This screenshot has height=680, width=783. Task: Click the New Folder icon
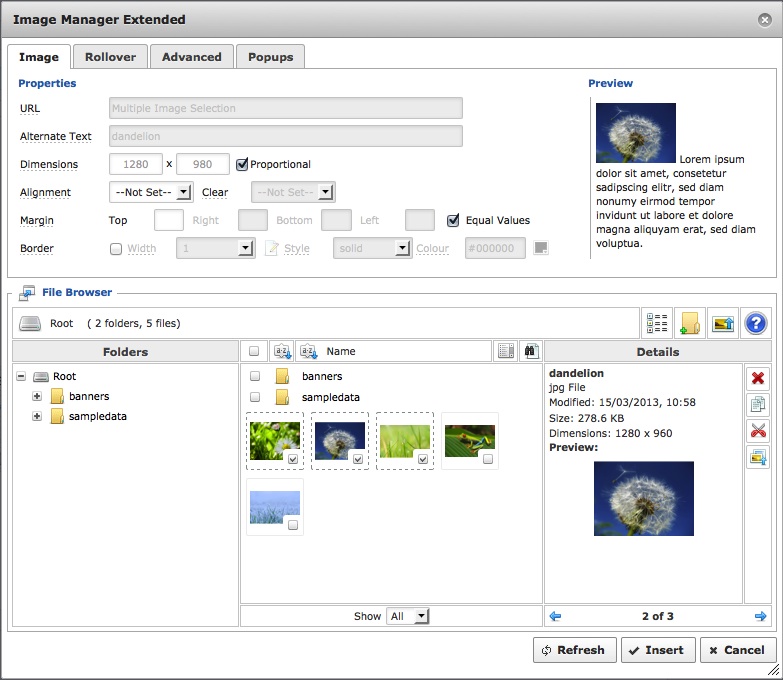click(x=689, y=323)
